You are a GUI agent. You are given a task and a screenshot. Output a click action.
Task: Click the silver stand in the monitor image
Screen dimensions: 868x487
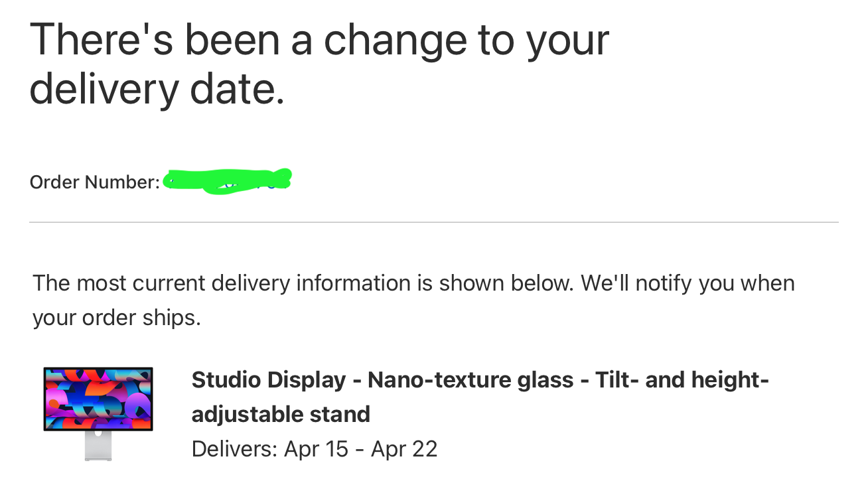point(98,446)
